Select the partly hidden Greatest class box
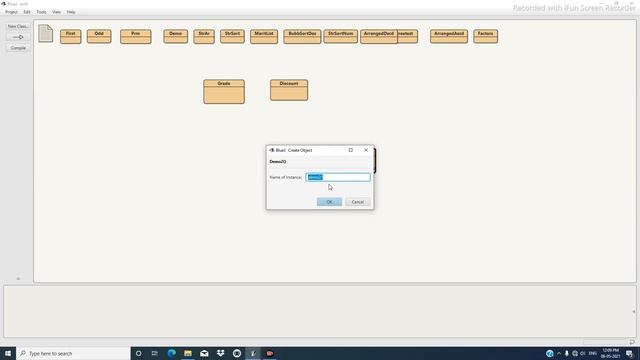This screenshot has width=640, height=360. click(408, 36)
